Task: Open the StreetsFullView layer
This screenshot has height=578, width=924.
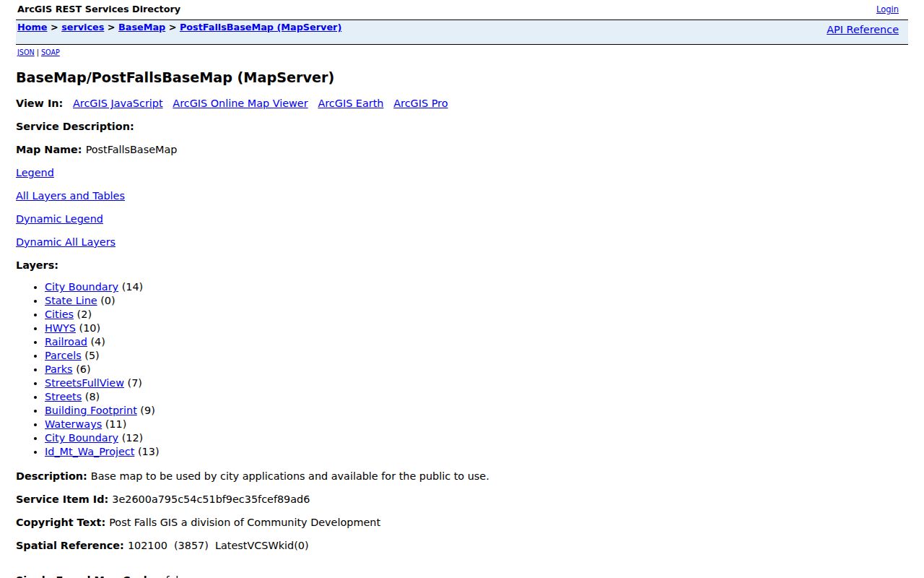Action: [84, 383]
